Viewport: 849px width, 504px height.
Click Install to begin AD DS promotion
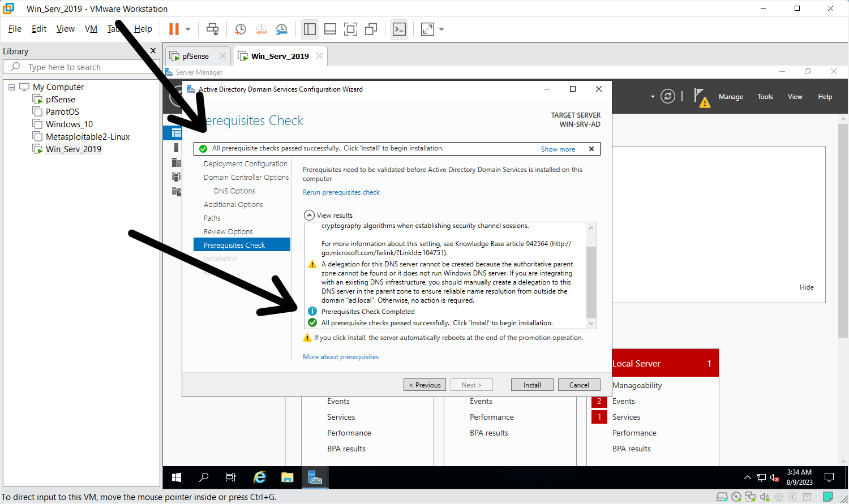(x=532, y=385)
